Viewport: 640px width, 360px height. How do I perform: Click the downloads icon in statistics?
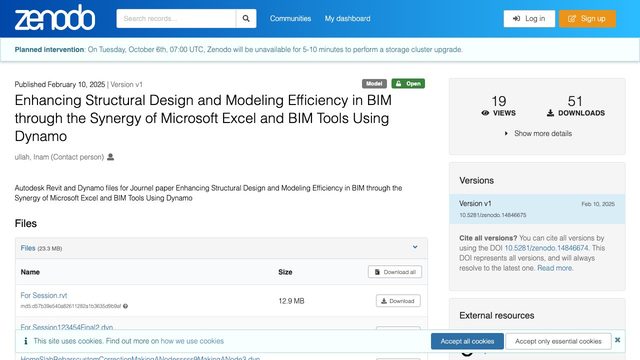pyautogui.click(x=550, y=113)
